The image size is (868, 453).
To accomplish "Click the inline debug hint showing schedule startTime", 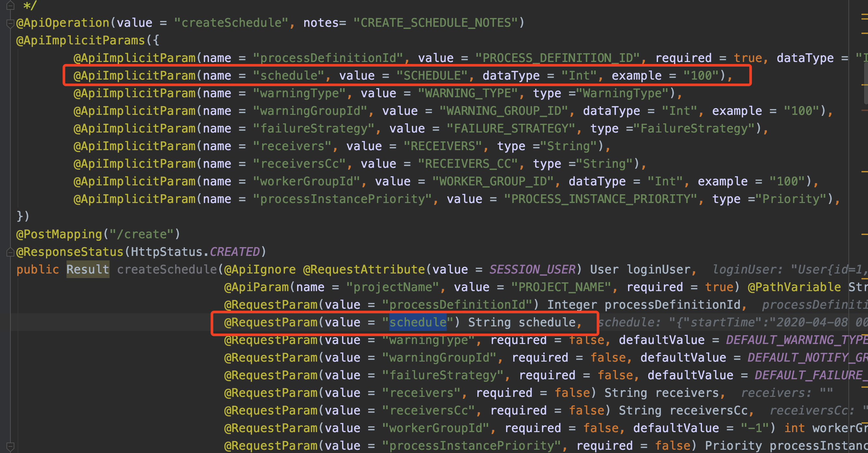I will 733,322.
